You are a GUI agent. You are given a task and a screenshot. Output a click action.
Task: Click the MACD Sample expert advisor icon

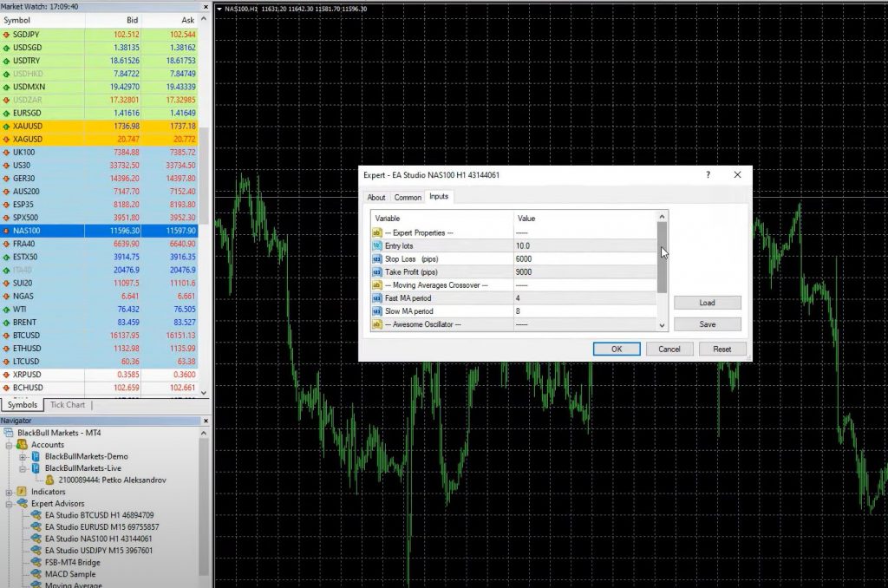tap(36, 574)
